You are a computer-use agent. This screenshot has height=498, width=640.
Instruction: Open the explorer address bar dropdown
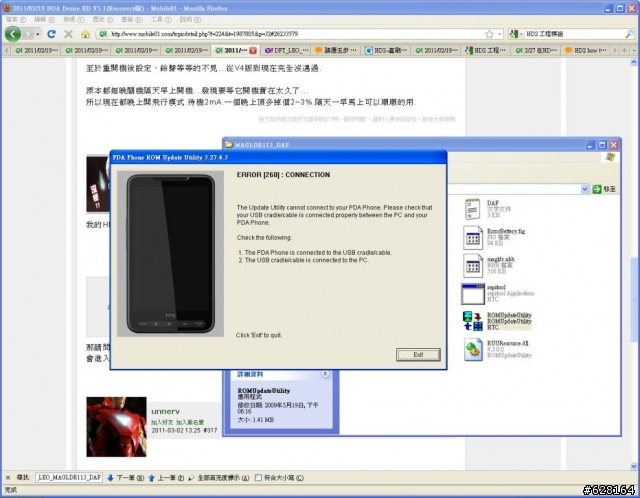coord(584,189)
